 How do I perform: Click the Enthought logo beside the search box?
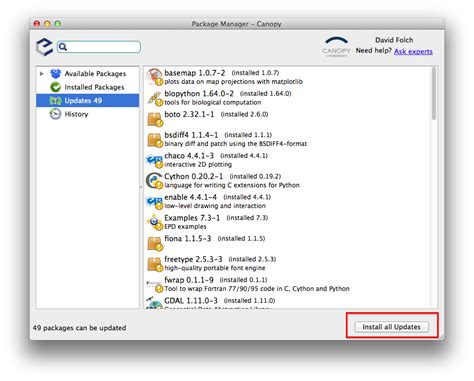[44, 47]
